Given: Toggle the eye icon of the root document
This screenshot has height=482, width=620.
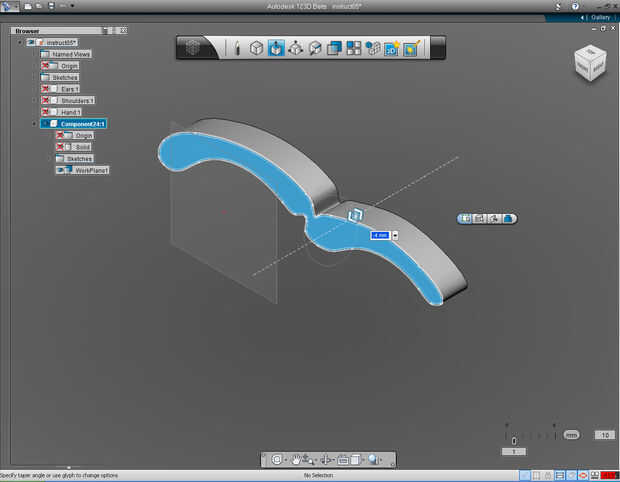Looking at the screenshot, I should pos(31,42).
